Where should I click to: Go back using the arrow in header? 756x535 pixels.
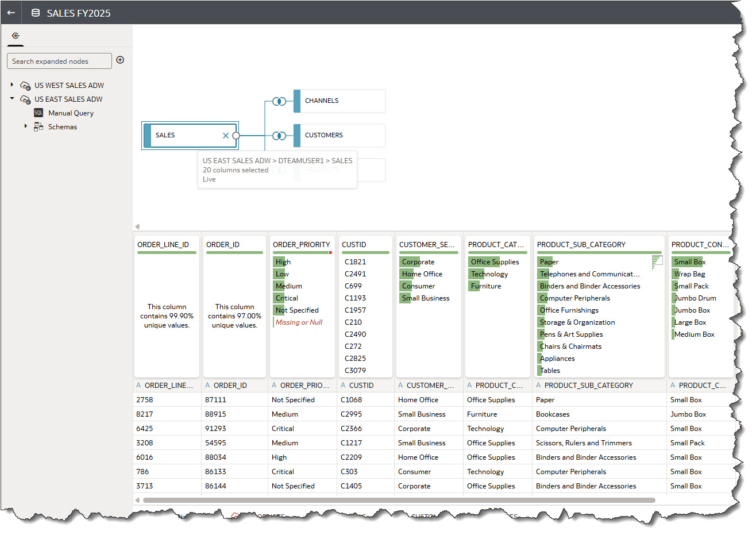tap(11, 13)
